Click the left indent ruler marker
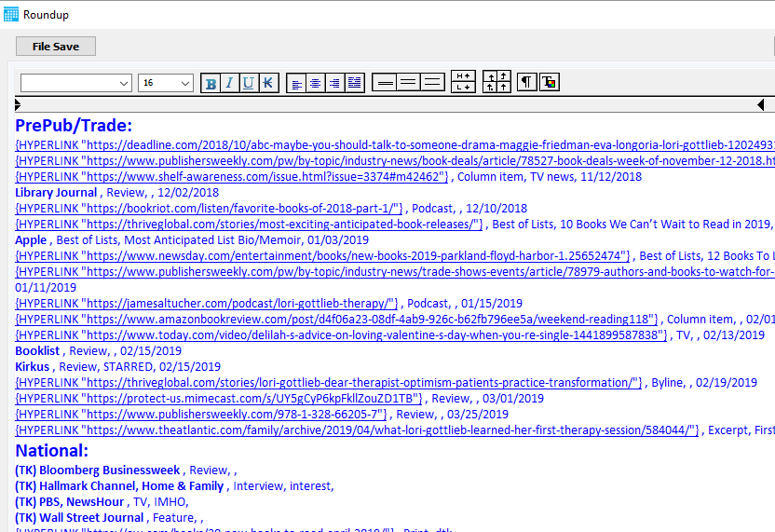Viewport: 775px width, 532px height. point(18,104)
